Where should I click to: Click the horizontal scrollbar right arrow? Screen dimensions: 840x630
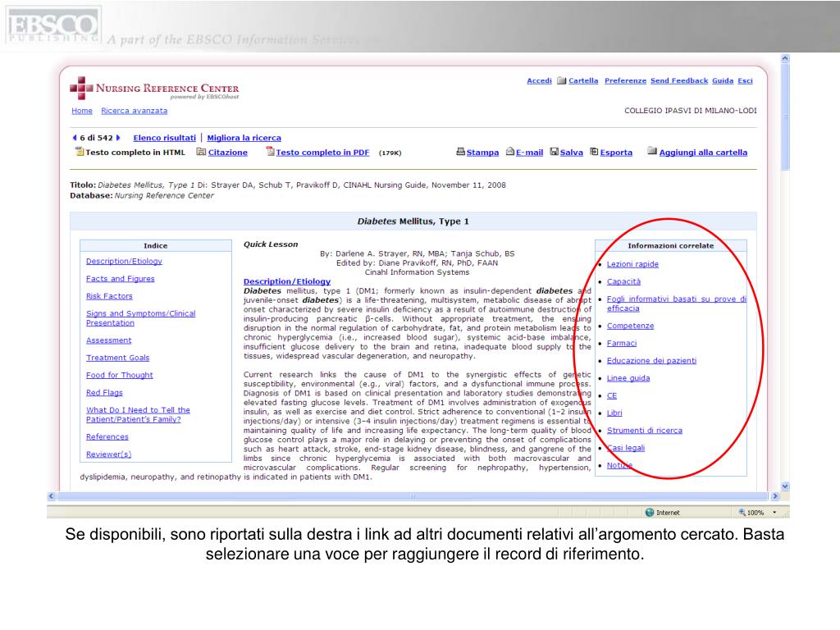tap(774, 496)
